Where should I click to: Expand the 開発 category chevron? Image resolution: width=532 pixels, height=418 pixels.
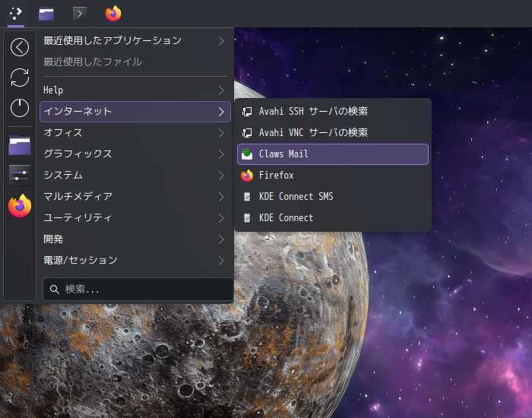pyautogui.click(x=221, y=239)
